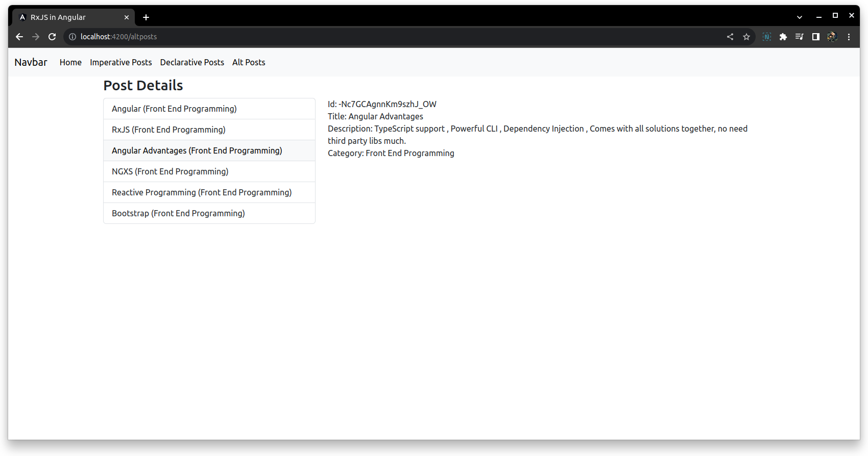Click the Navbar brand link
This screenshot has height=456, width=868.
point(31,62)
